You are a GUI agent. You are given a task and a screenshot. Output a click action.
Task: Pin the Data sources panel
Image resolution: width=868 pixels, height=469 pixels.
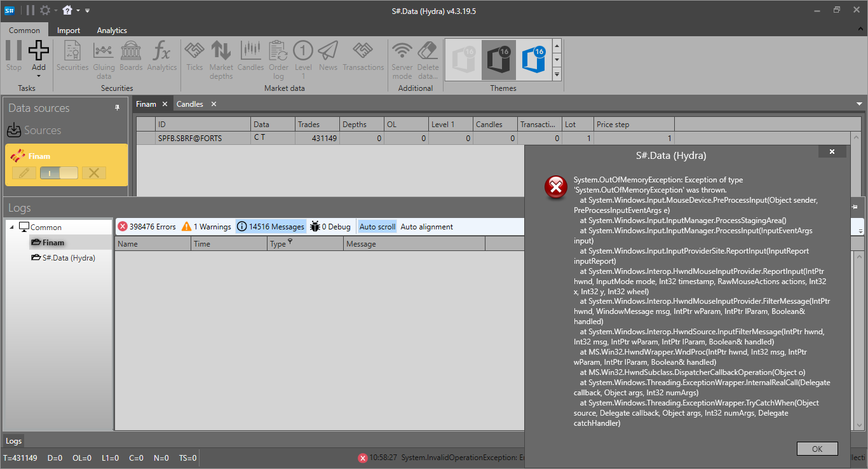118,108
